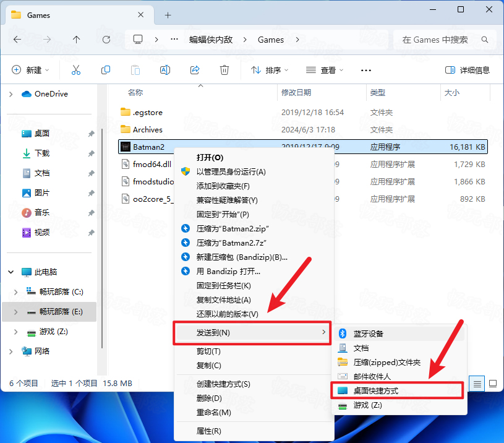The height and width of the screenshot is (443, 504).
Task: Collapse the This PC node
Action: point(11,272)
